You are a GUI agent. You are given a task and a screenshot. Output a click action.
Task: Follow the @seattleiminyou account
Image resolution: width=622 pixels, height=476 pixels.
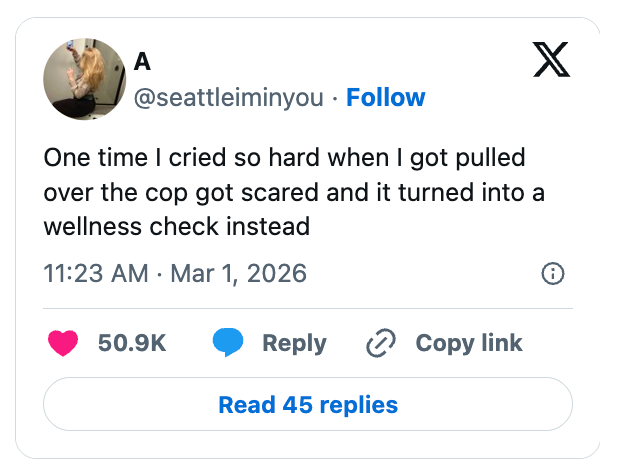coord(386,98)
